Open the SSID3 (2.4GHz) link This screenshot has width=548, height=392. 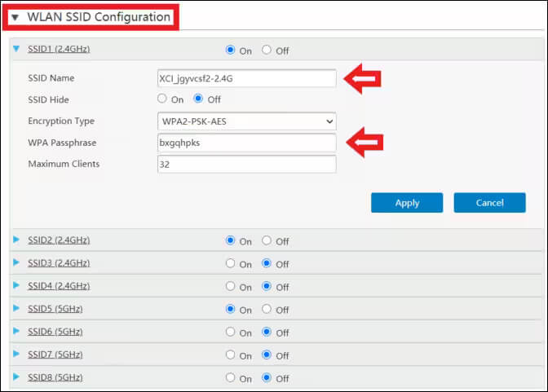(59, 263)
